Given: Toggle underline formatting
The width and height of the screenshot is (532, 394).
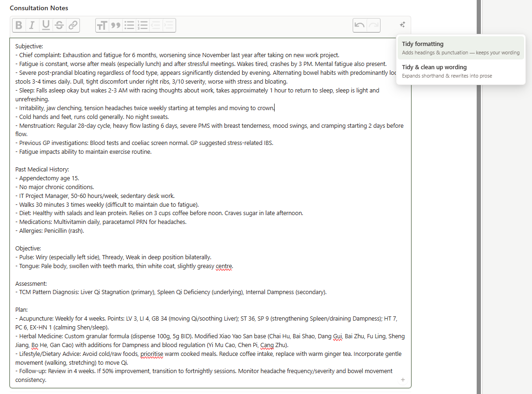Looking at the screenshot, I should (x=46, y=25).
